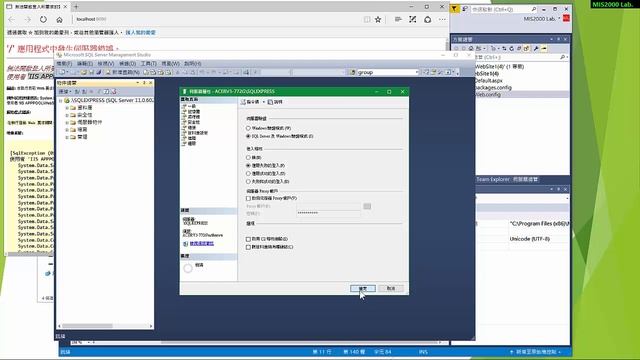This screenshot has width=640, height=360.
Task: Open the first page in Server Properties page list
Action: pos(191,106)
